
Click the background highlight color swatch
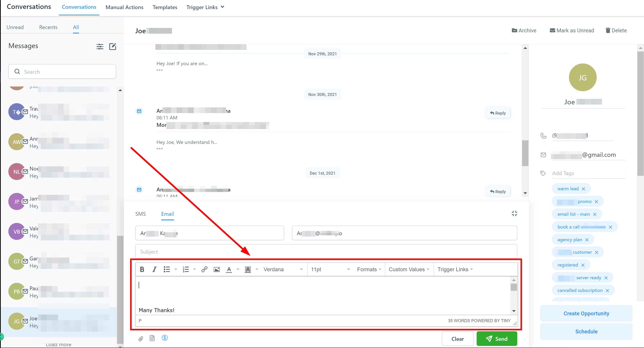point(248,270)
